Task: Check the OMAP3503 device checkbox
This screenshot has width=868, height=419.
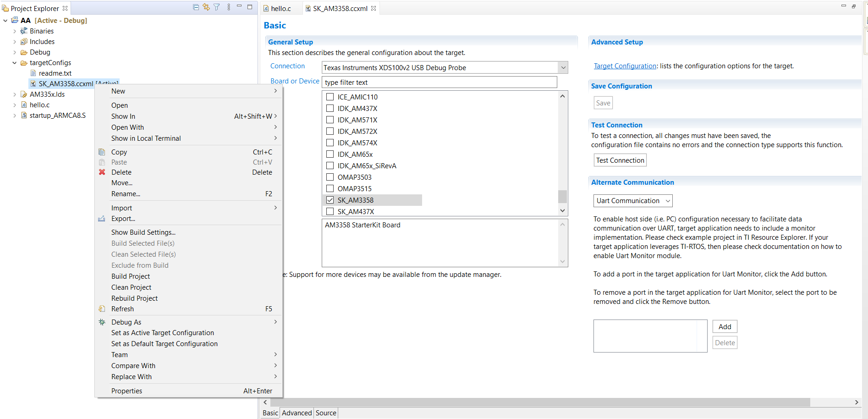Action: pyautogui.click(x=330, y=177)
